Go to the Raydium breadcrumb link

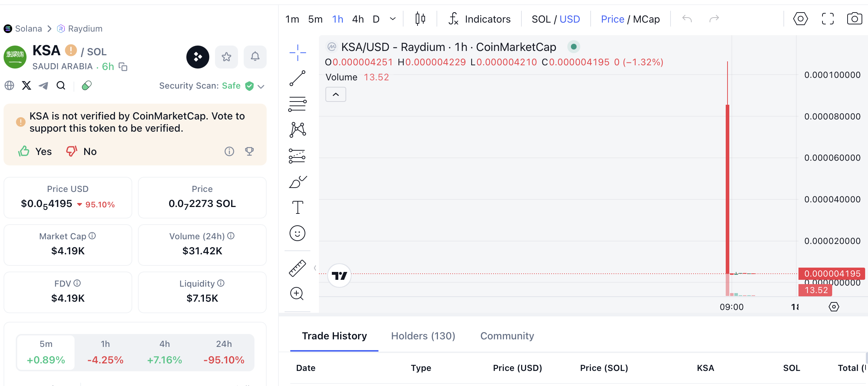tap(80, 28)
